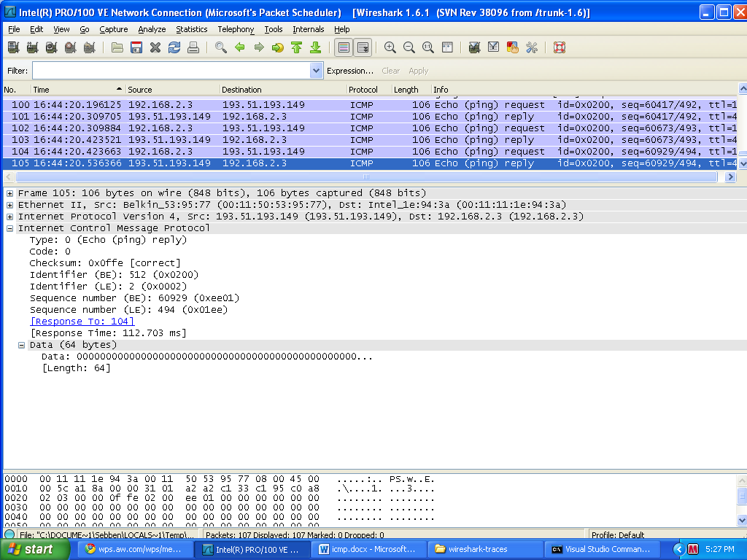Open the Analyze menu
The width and height of the screenshot is (747, 560).
click(x=152, y=29)
